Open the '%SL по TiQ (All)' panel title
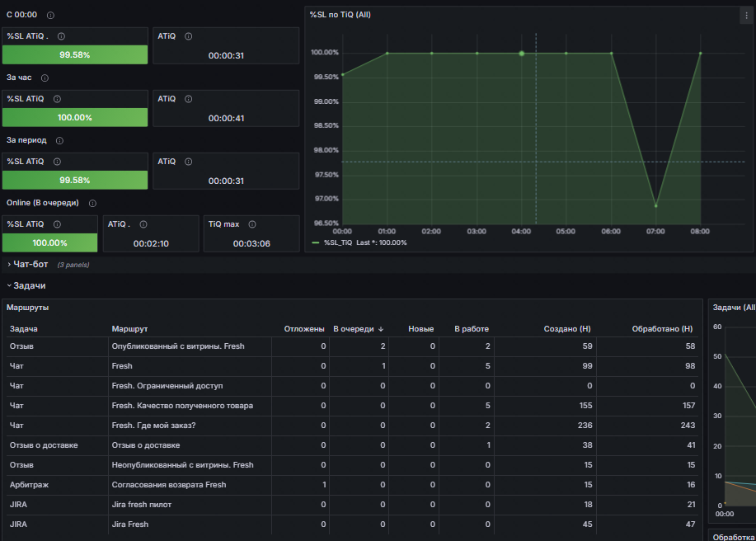The height and width of the screenshot is (541, 756). pyautogui.click(x=340, y=15)
